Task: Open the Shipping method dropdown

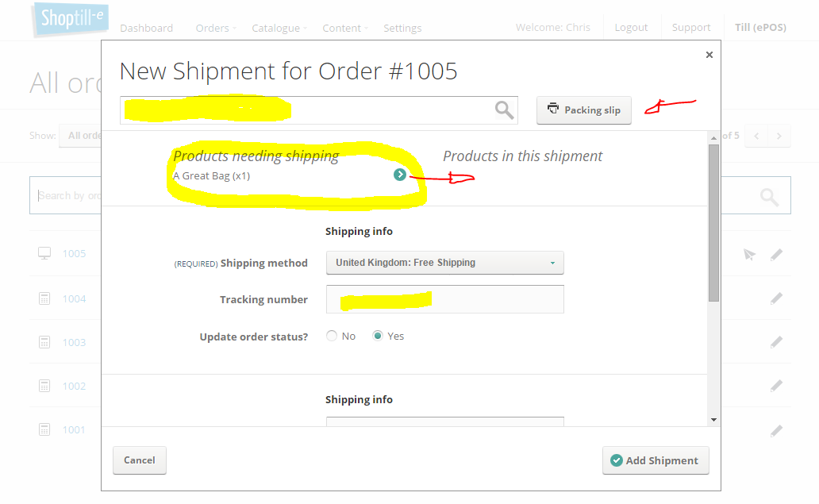Action: [x=445, y=263]
